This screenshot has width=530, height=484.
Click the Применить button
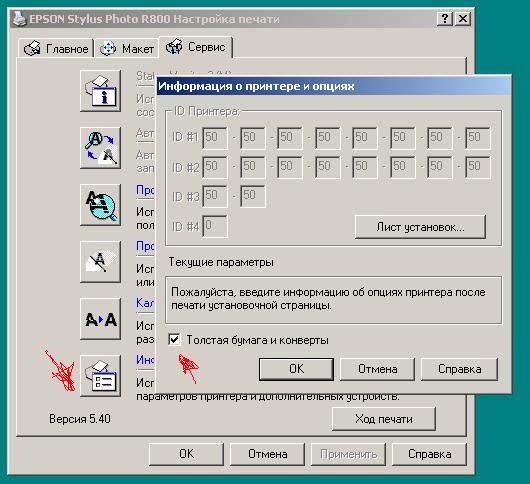pos(348,454)
